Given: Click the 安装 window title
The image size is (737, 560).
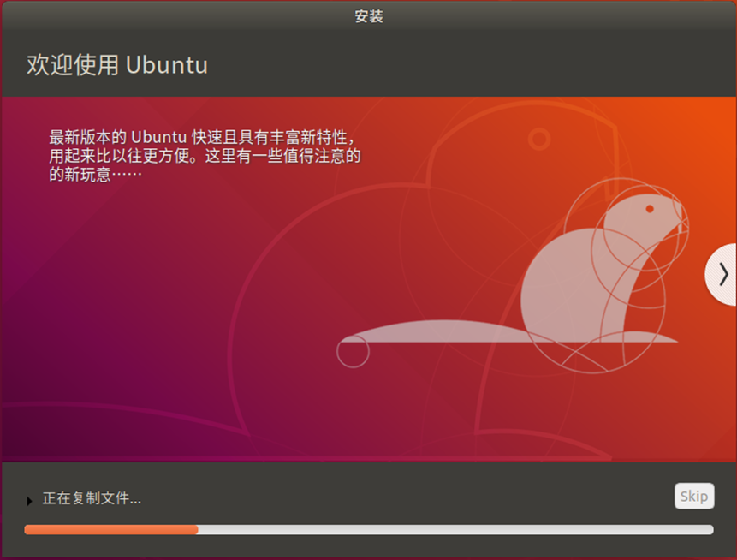Looking at the screenshot, I should (x=368, y=16).
